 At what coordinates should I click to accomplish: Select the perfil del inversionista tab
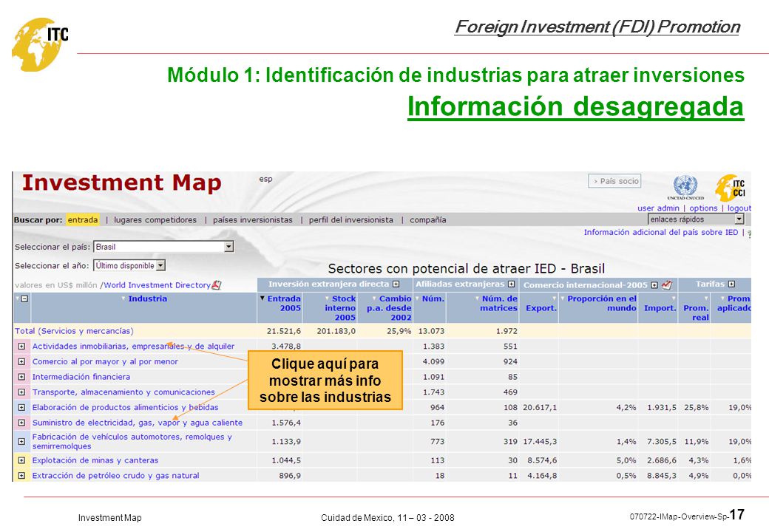pyautogui.click(x=351, y=220)
